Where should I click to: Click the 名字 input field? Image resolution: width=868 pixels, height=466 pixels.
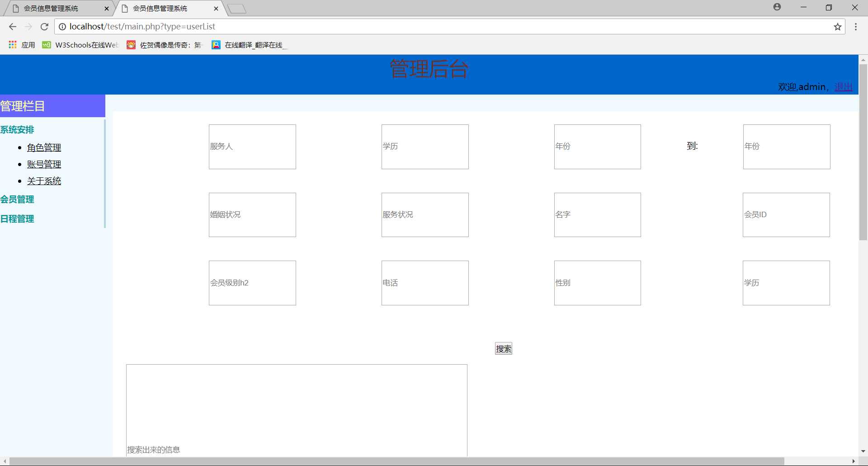pyautogui.click(x=598, y=215)
